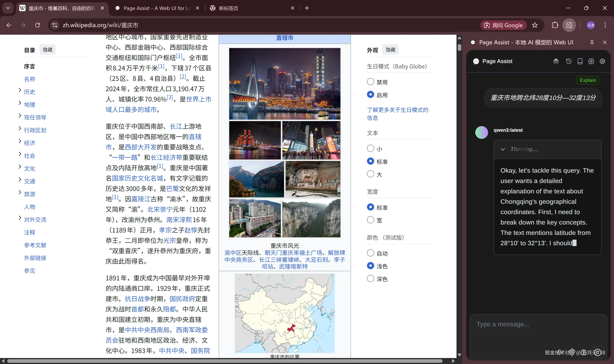The height and width of the screenshot is (364, 614).
Task: Open the 长江三峡瞿塘峡 caption link
Action: coord(279,259)
